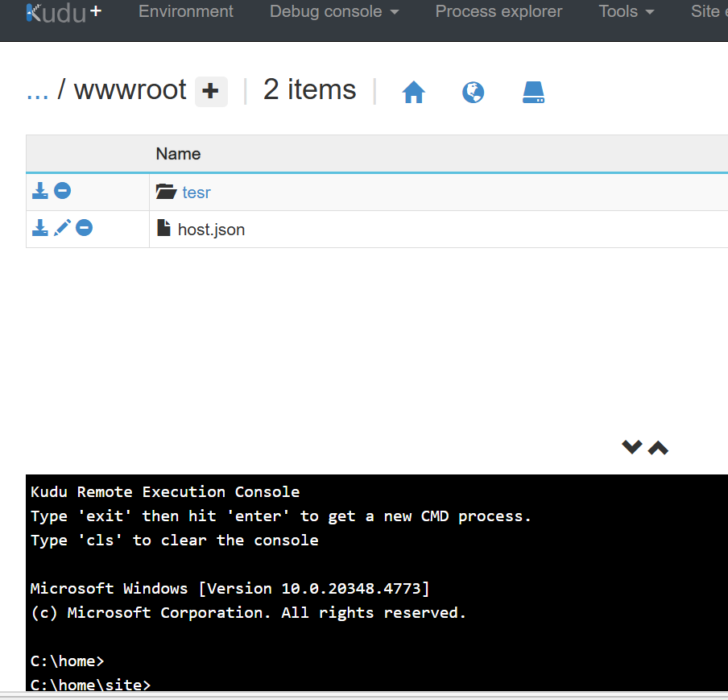The image size is (728, 700).
Task: Click the plus button next to wwwroot
Action: [x=211, y=91]
